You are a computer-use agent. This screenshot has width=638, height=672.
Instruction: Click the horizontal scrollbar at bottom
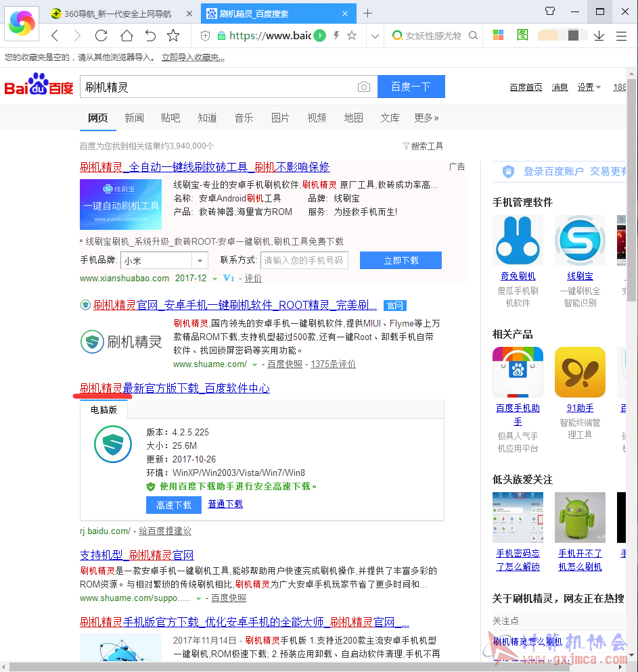click(290, 667)
